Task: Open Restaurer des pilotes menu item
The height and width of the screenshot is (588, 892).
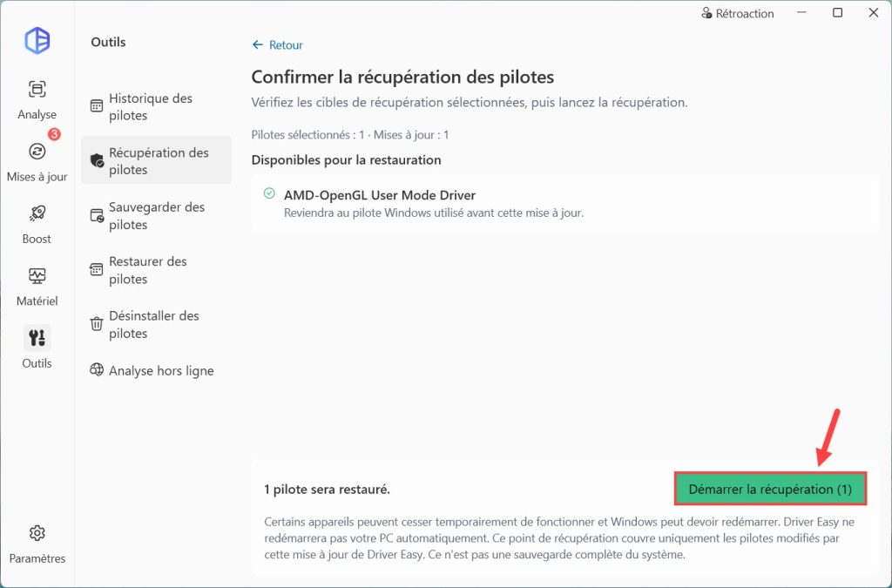Action: point(156,269)
